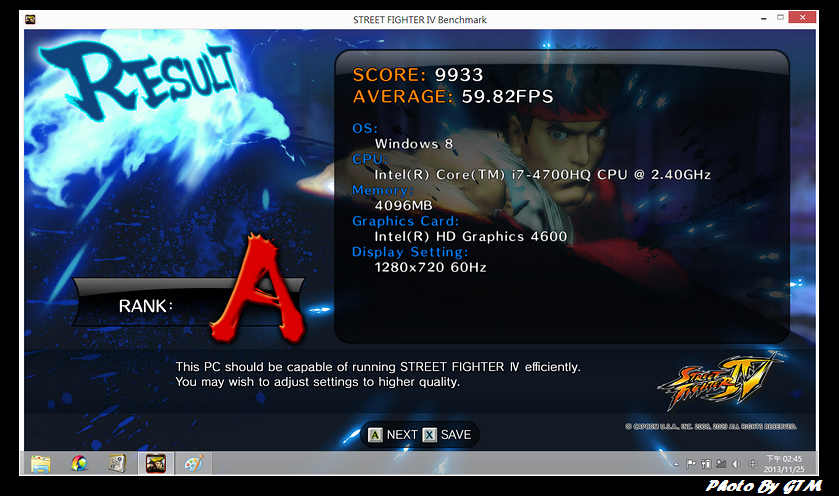Click the Intel(R) HD Graphics 4600 text
The height and width of the screenshot is (496, 839).
pyautogui.click(x=470, y=236)
